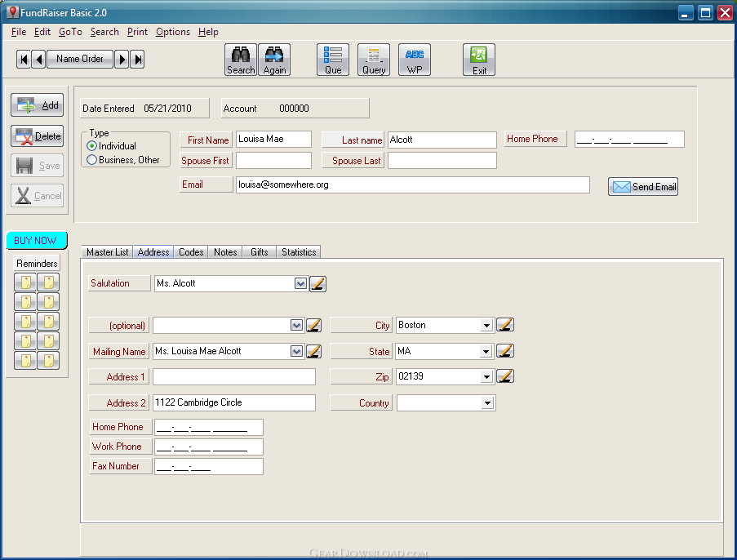This screenshot has height=560, width=737.
Task: Click the Send Email button
Action: (643, 187)
